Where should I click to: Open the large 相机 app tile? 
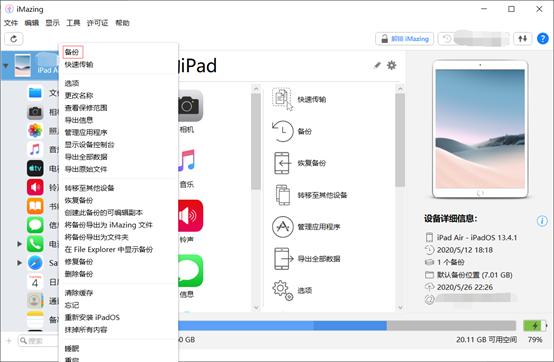(x=190, y=106)
